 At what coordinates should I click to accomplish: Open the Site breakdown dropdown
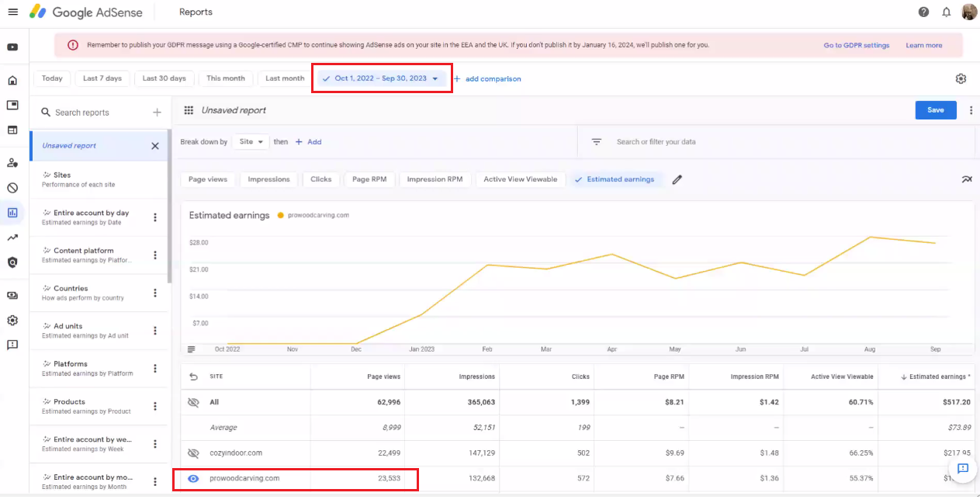(x=251, y=142)
